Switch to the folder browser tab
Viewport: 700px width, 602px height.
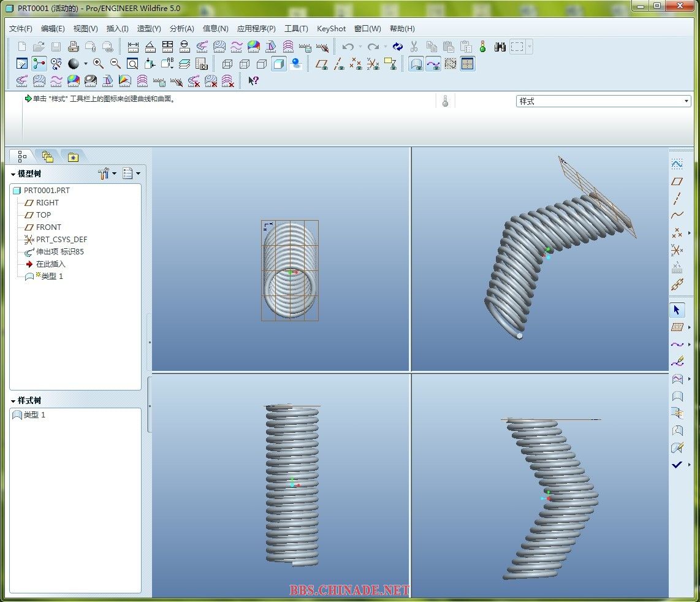tap(48, 157)
